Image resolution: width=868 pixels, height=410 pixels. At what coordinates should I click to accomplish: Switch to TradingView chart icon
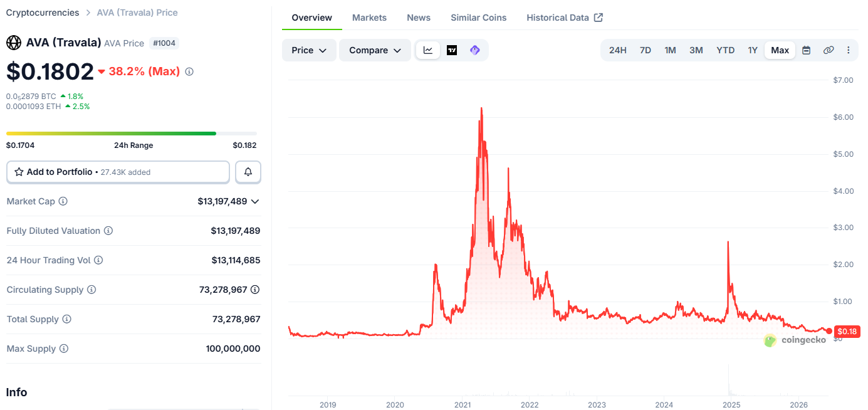452,50
